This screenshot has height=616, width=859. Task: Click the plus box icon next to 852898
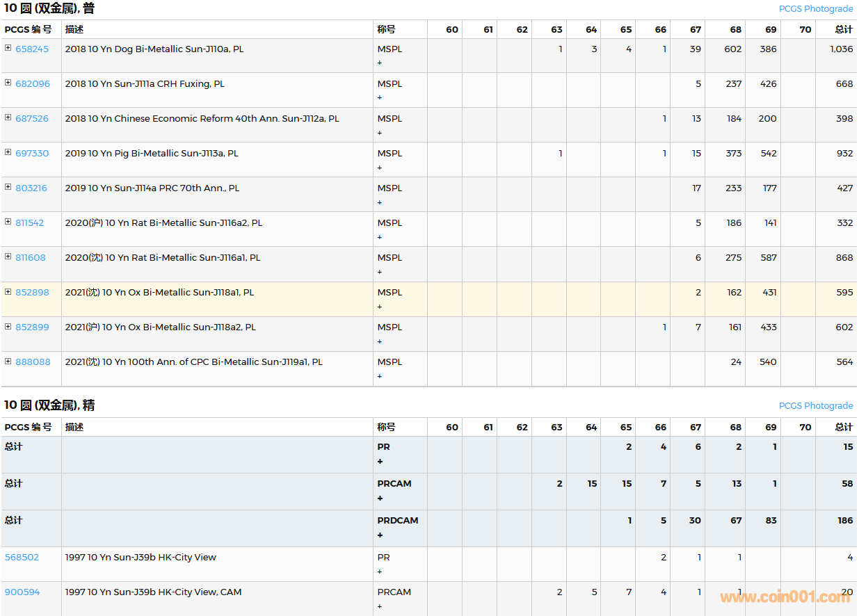[x=8, y=291]
